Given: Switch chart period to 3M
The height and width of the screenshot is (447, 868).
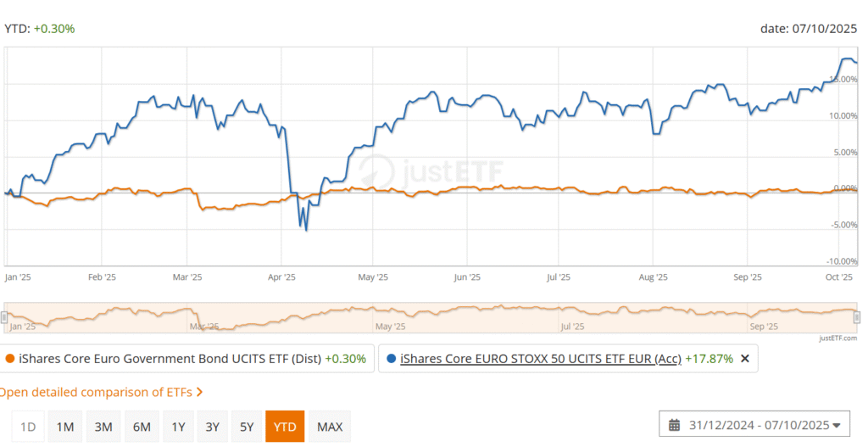Looking at the screenshot, I should (103, 427).
